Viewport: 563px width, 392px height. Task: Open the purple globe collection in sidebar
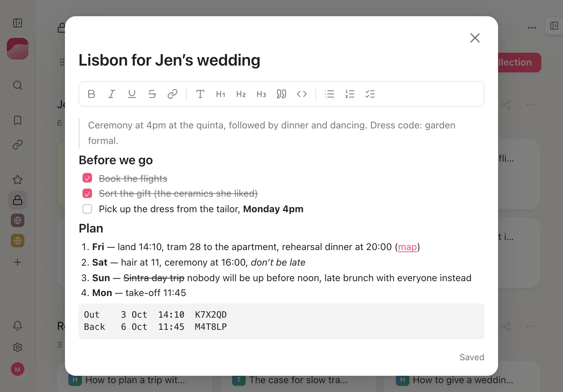click(x=18, y=220)
